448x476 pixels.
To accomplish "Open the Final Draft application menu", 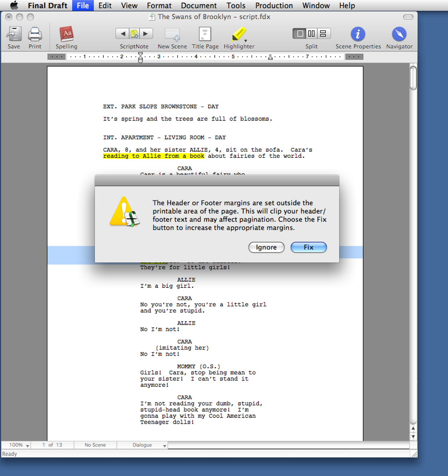I will (47, 5).
